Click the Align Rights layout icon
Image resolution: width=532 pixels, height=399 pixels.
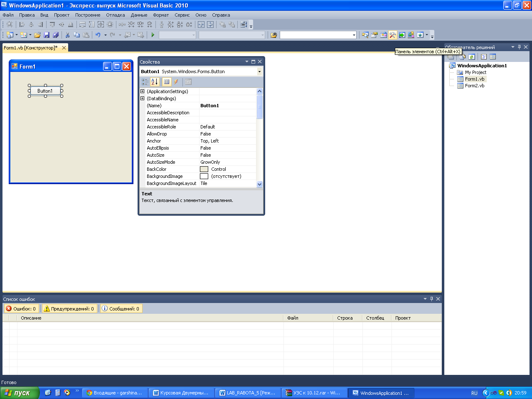(x=40, y=25)
